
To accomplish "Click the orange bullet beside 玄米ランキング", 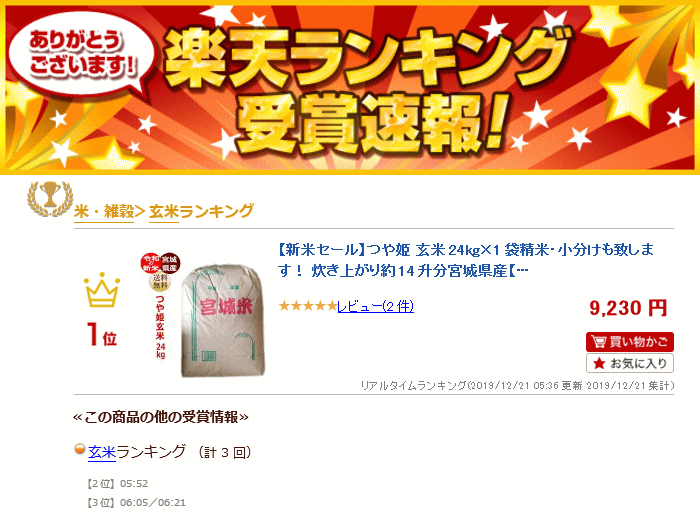I will (x=79, y=449).
